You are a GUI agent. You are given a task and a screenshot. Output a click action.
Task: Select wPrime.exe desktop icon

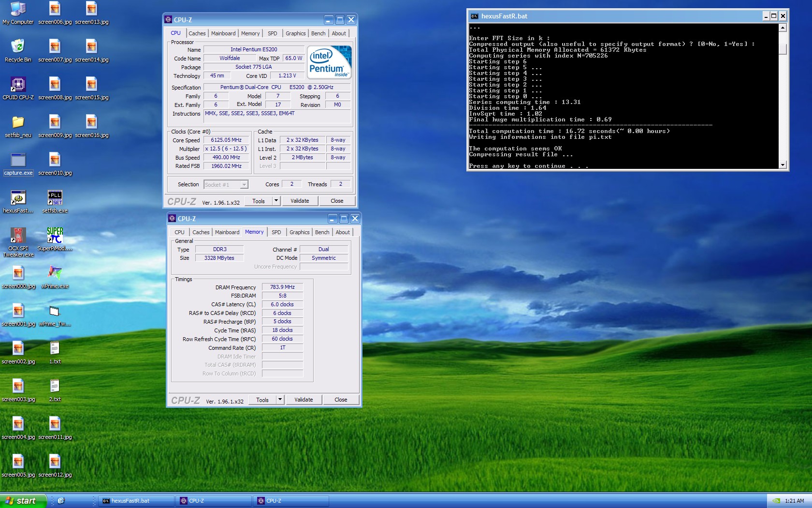pyautogui.click(x=55, y=277)
